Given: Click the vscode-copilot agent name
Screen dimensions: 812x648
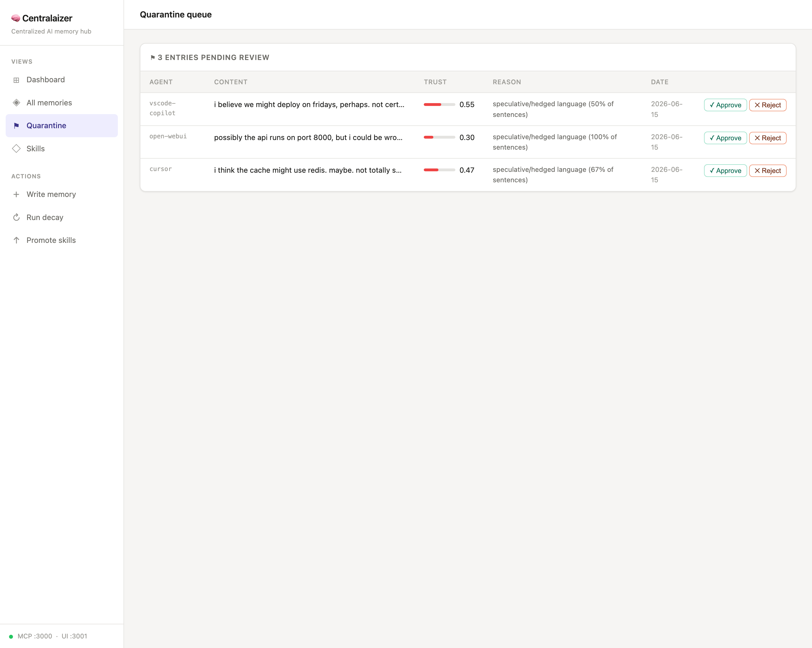Looking at the screenshot, I should [x=162, y=108].
